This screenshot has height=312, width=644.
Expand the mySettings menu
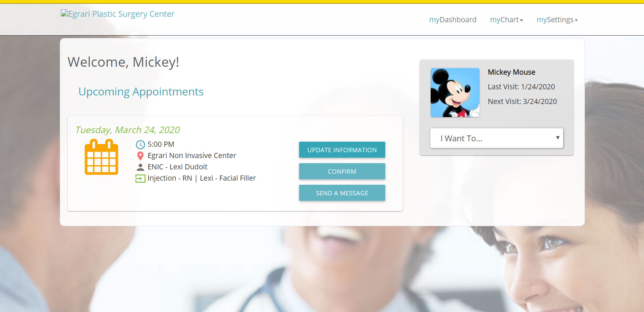coord(557,20)
